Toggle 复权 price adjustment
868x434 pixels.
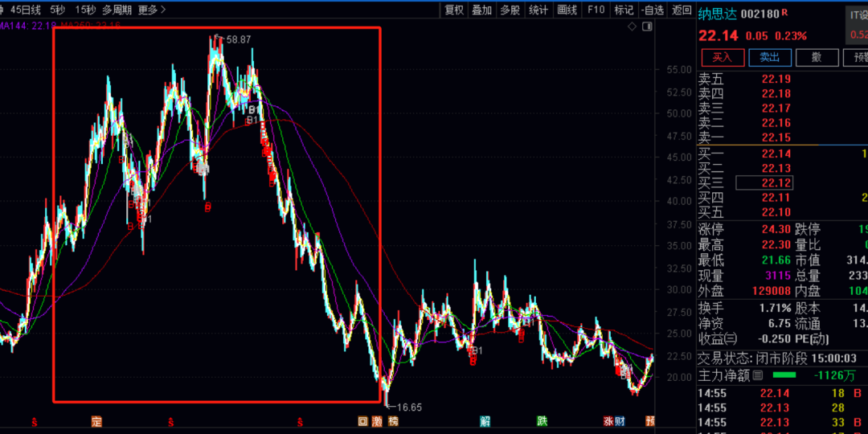[x=454, y=10]
